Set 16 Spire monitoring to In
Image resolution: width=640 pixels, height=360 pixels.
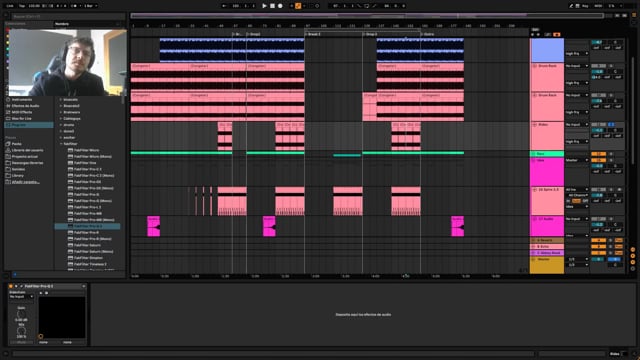pos(568,201)
